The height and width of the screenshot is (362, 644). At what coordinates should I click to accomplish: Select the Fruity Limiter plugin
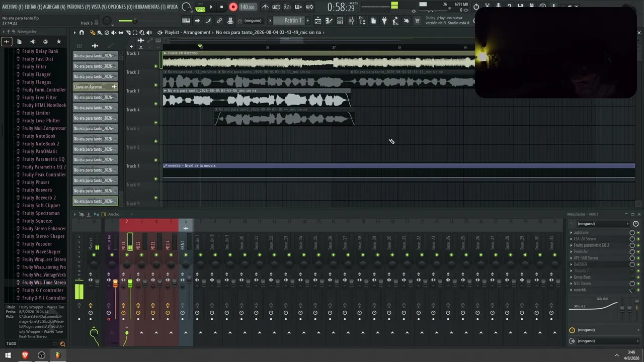36,113
